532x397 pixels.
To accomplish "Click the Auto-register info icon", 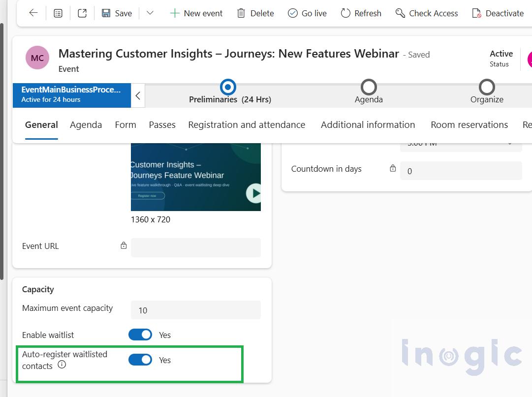I will click(x=62, y=365).
